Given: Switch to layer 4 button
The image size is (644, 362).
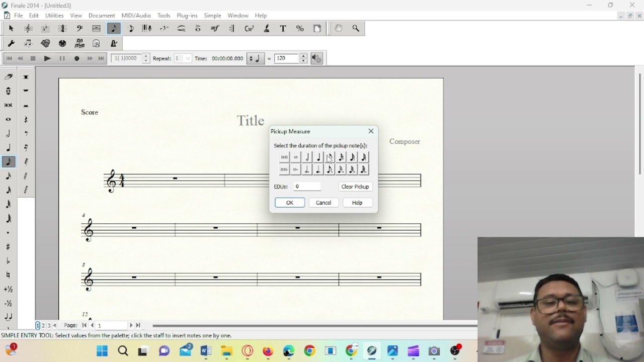Looking at the screenshot, I should point(54,325).
